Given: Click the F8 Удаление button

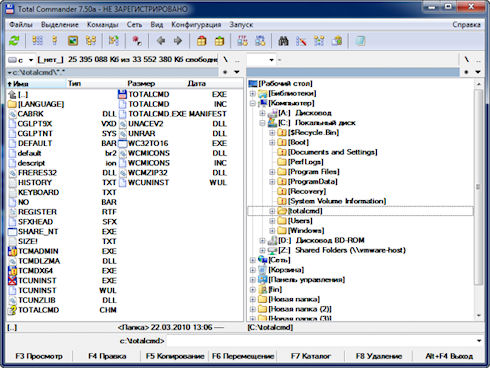Looking at the screenshot, I should pos(379,356).
